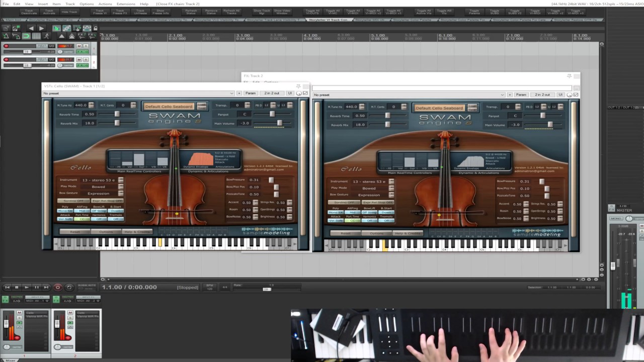Screen dimensions: 644x362
Task: Click the Param button in left Cello window
Action: pos(251,93)
